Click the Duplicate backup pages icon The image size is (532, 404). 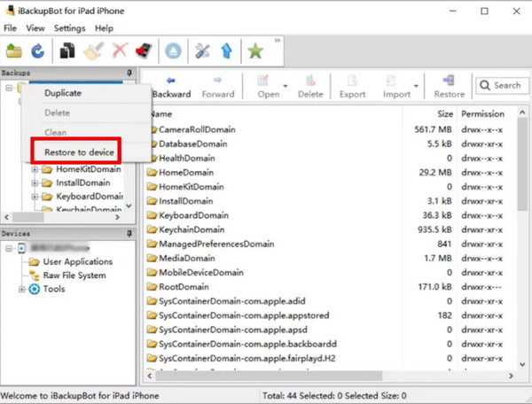(x=67, y=50)
